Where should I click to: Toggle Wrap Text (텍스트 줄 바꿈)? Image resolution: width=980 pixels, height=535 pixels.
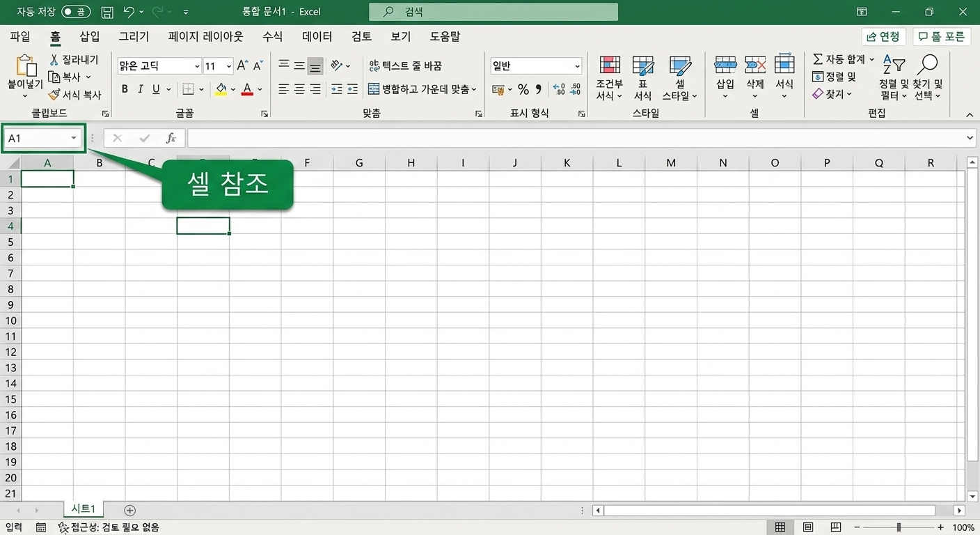point(406,65)
